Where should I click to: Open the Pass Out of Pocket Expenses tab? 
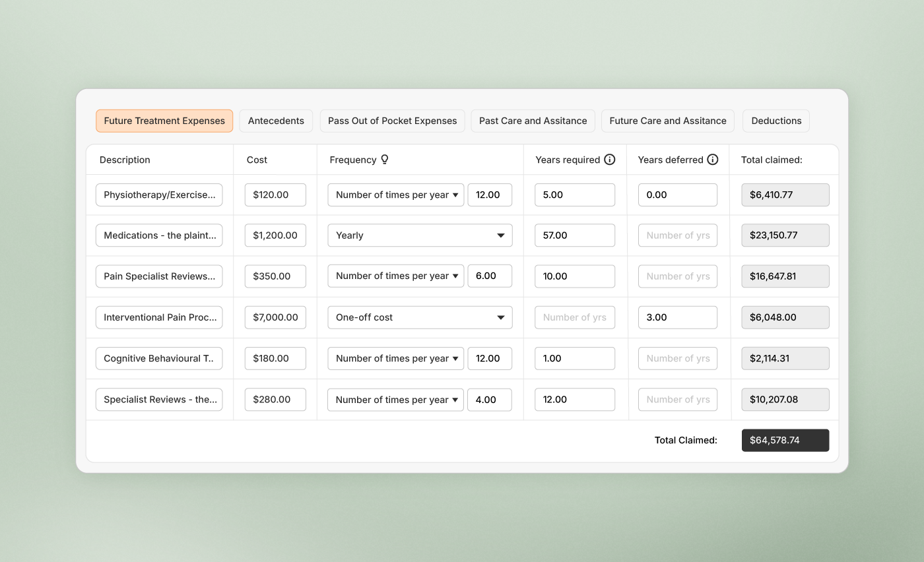click(x=392, y=121)
